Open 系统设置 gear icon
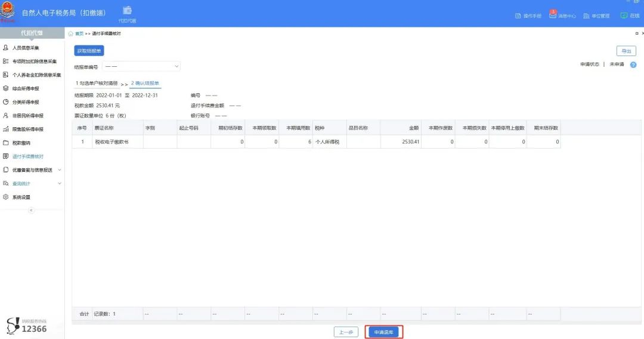 (6, 197)
